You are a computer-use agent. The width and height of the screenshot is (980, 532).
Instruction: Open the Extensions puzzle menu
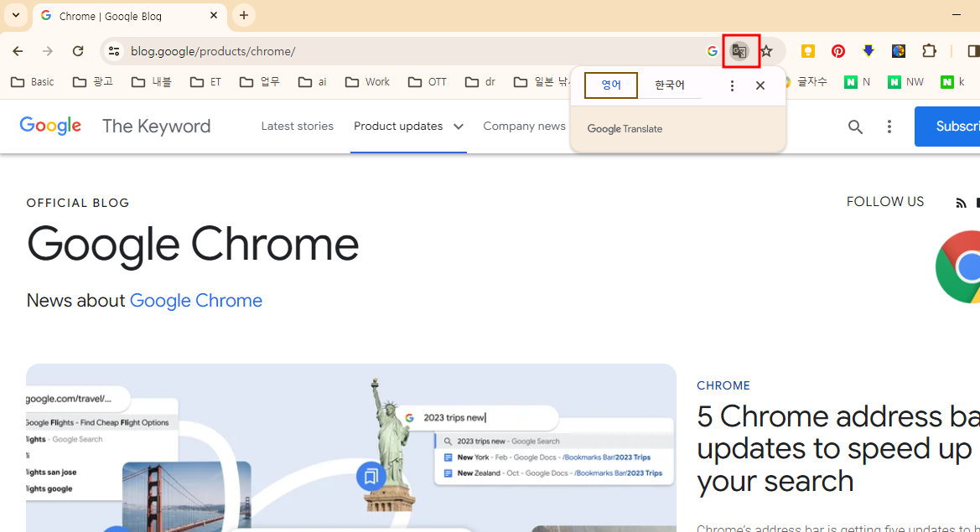tap(930, 51)
